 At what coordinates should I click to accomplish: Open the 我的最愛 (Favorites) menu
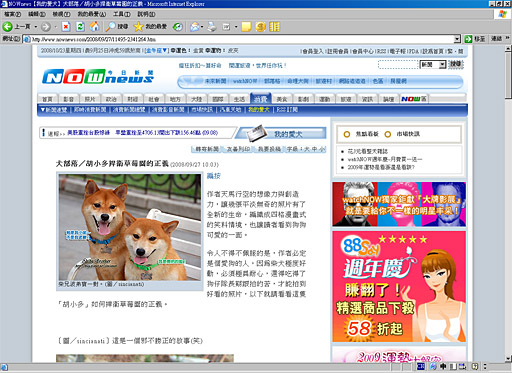tap(92, 14)
